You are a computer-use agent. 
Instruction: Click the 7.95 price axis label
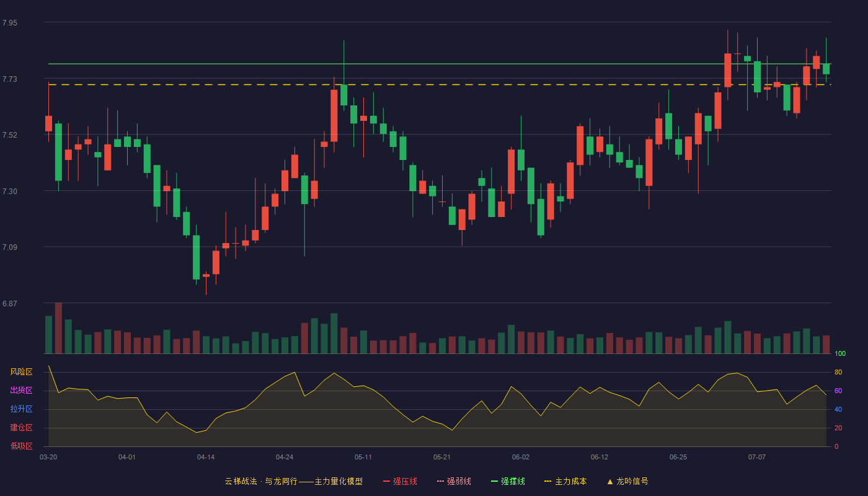tap(10, 23)
